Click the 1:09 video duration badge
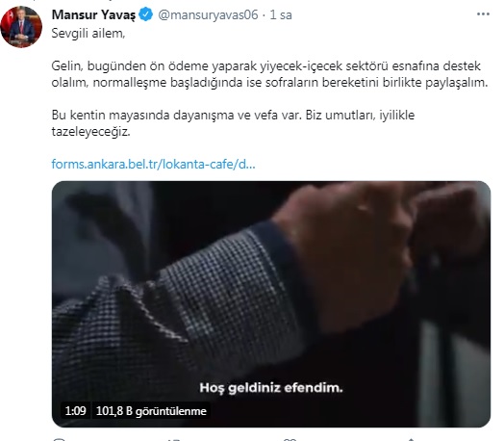The width and height of the screenshot is (504, 441). [76, 411]
